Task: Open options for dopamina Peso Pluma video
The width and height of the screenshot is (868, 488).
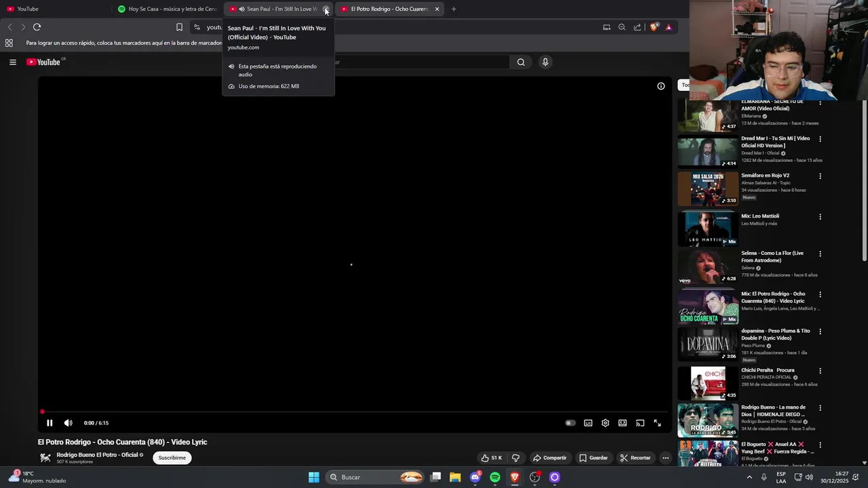Action: click(x=820, y=331)
